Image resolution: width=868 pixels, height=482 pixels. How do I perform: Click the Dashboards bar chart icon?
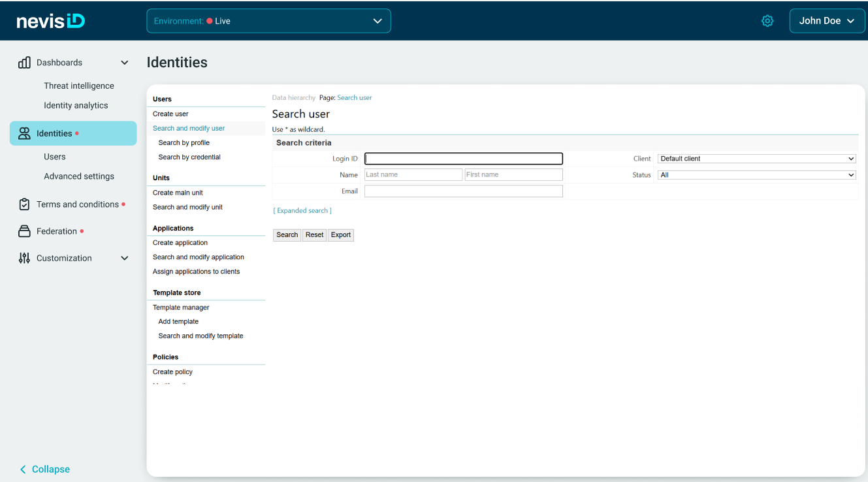click(24, 63)
